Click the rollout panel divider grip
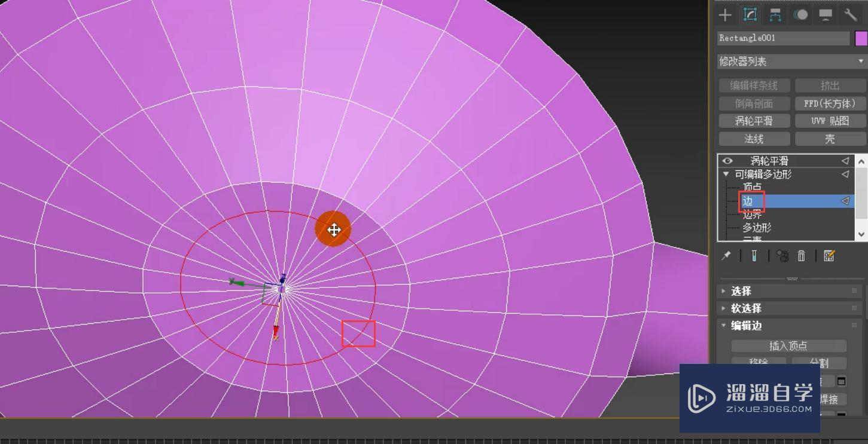 (792, 278)
